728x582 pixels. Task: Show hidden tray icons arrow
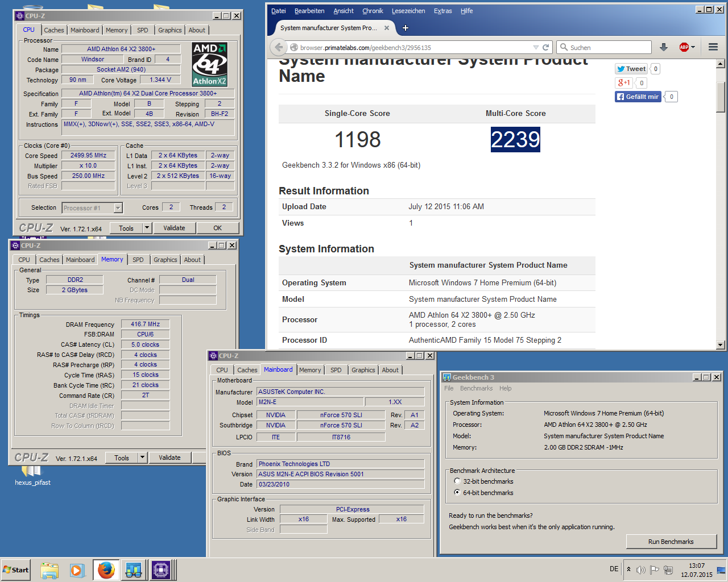coord(628,569)
